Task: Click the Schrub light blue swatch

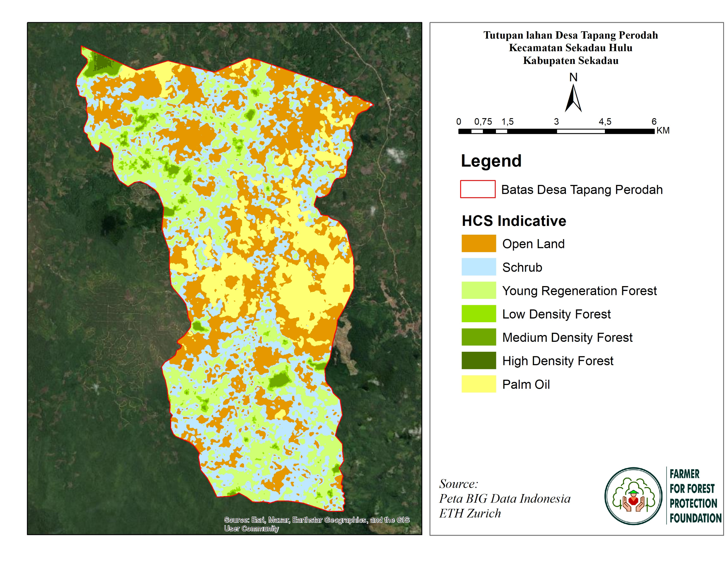Action: (478, 267)
